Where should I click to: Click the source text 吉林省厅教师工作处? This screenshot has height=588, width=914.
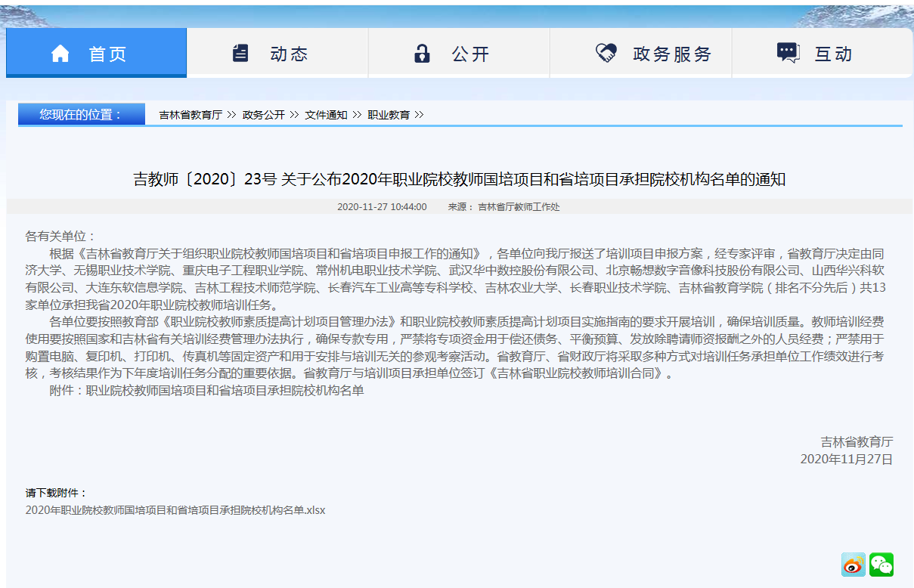(519, 207)
